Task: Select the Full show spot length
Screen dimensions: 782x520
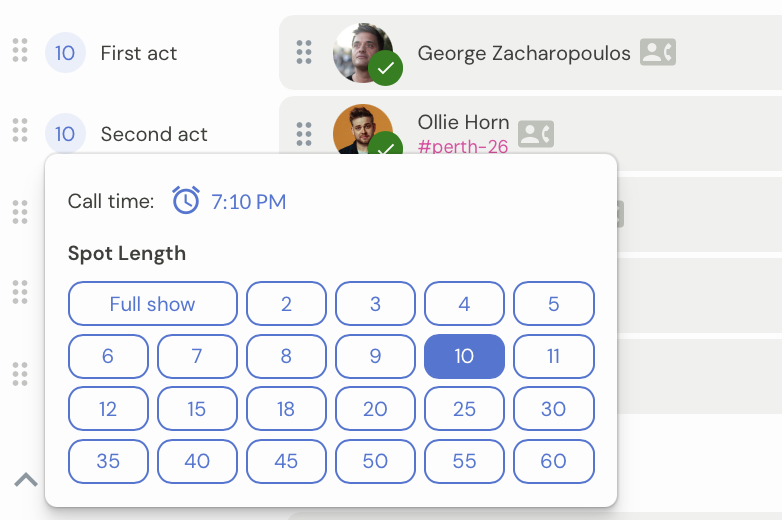Action: (x=152, y=304)
